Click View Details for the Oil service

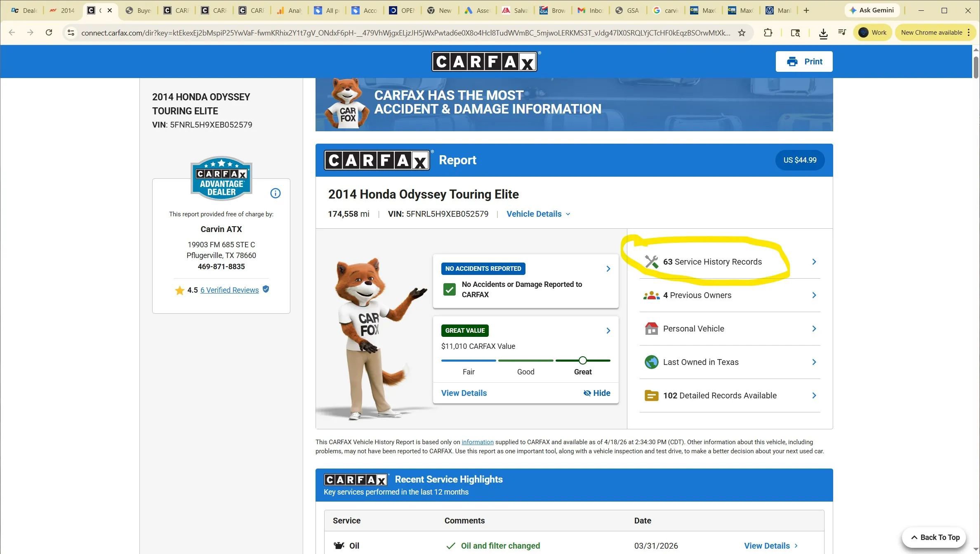770,546
